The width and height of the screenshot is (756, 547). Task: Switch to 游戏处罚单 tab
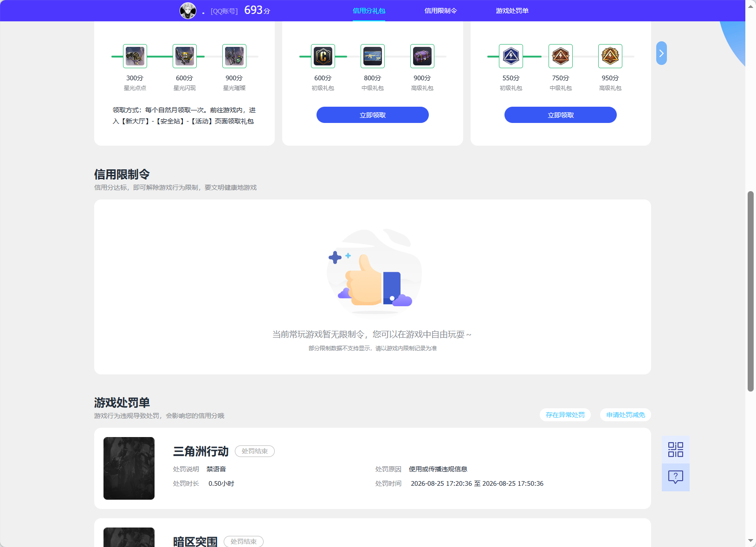click(512, 11)
